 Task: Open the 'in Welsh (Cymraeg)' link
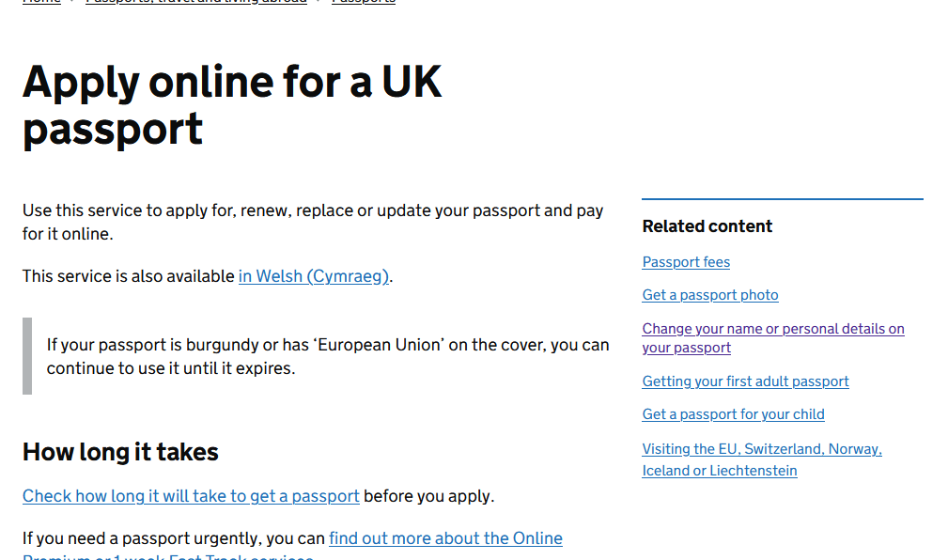click(313, 276)
